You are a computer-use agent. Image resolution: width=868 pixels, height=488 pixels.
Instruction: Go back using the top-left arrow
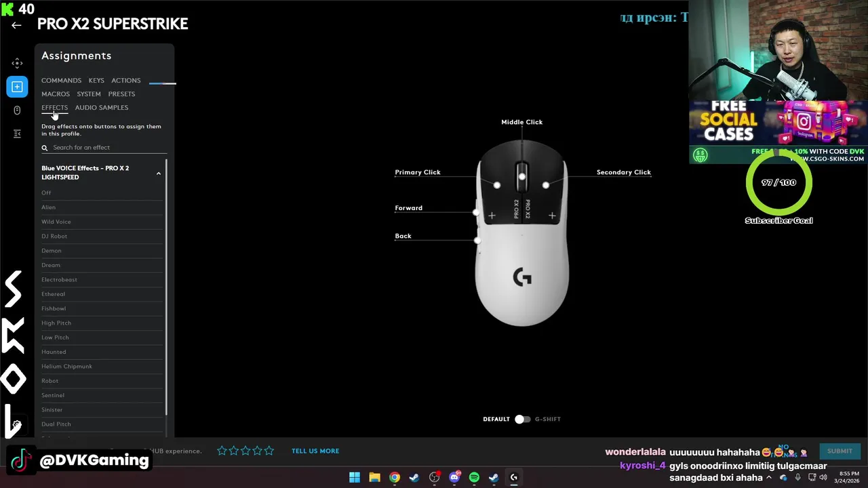(x=16, y=25)
